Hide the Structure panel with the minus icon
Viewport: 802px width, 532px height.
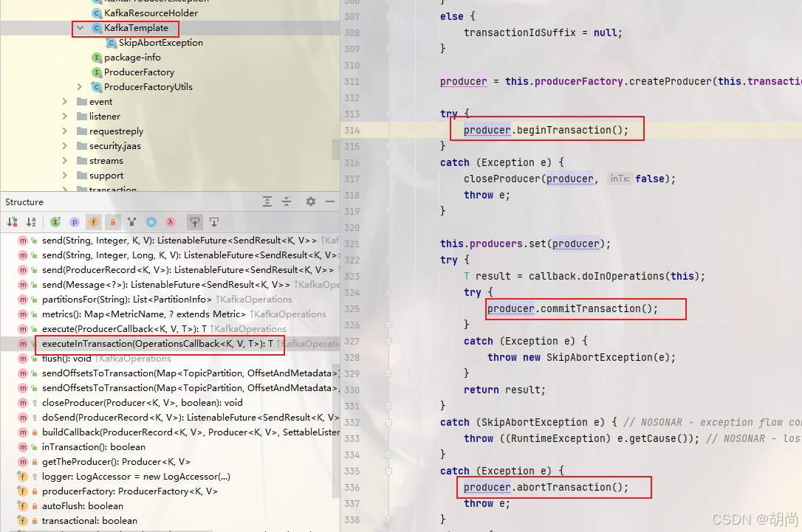330,201
